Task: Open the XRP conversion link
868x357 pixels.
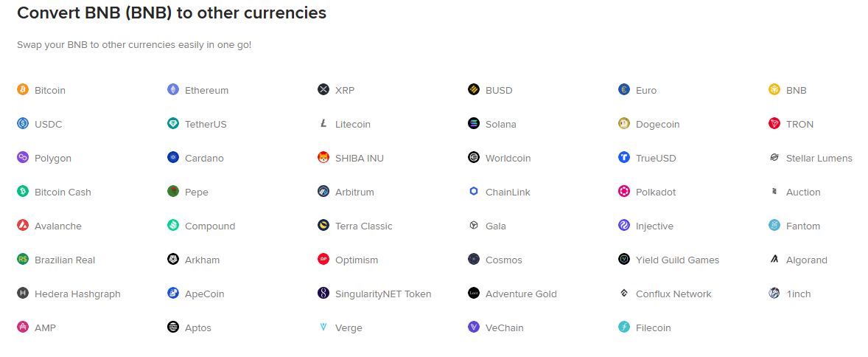Action: (x=345, y=90)
